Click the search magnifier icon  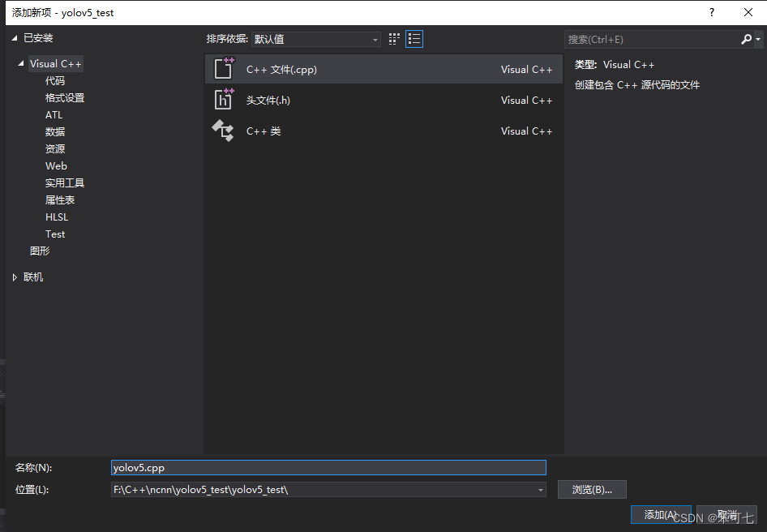click(746, 39)
